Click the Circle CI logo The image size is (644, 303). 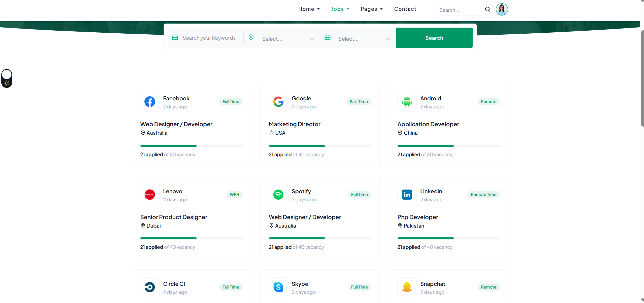click(x=150, y=287)
